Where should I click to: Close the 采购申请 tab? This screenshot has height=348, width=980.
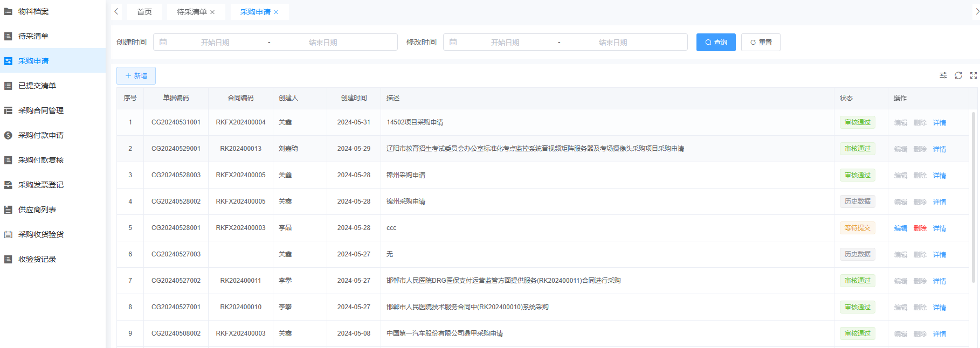click(276, 12)
